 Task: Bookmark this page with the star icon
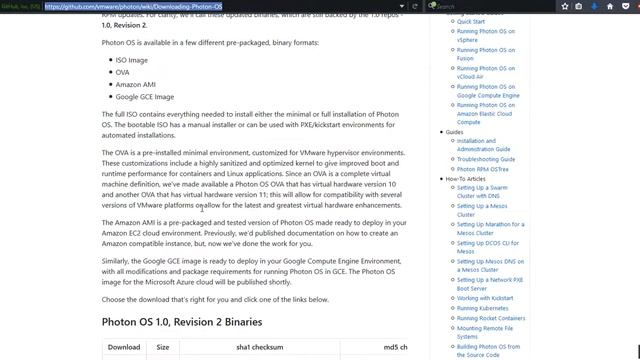[565, 6]
